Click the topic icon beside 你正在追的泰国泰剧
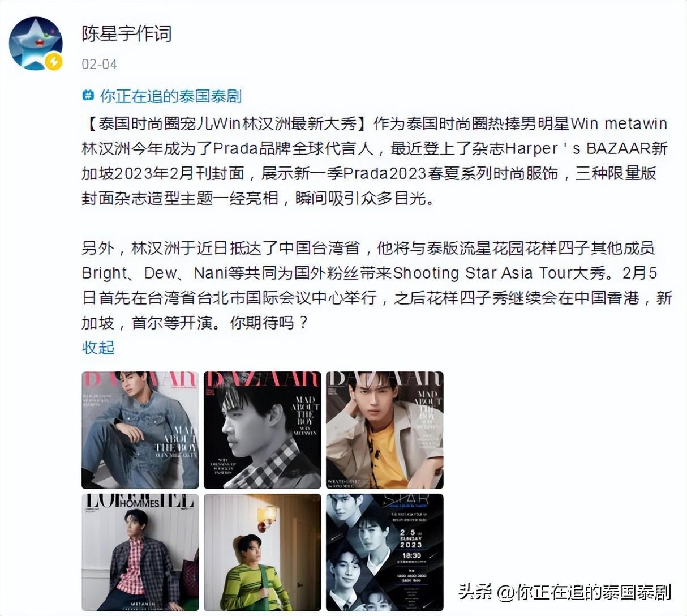 tap(88, 96)
